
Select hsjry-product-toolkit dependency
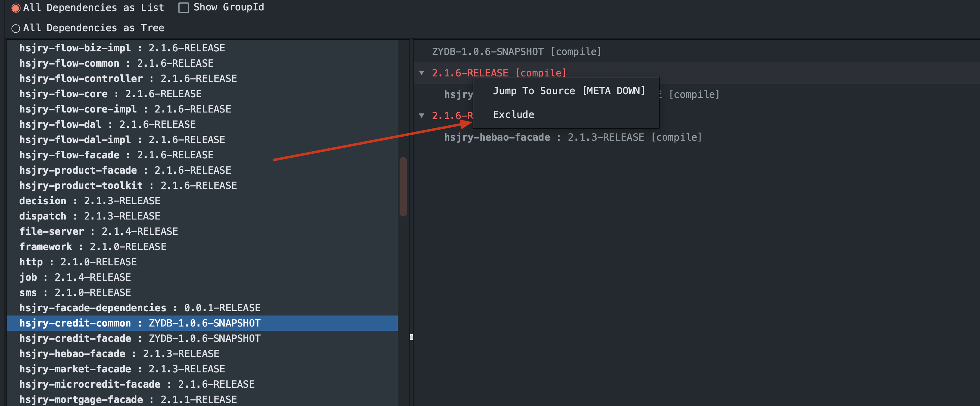coord(128,186)
